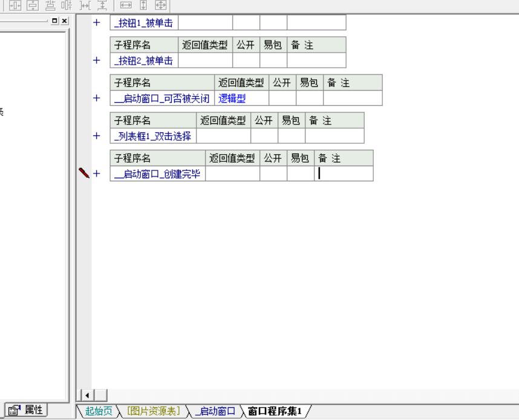Click return type cell of _列表框1_双击选择
Screen dimensions: 519x420
point(223,136)
